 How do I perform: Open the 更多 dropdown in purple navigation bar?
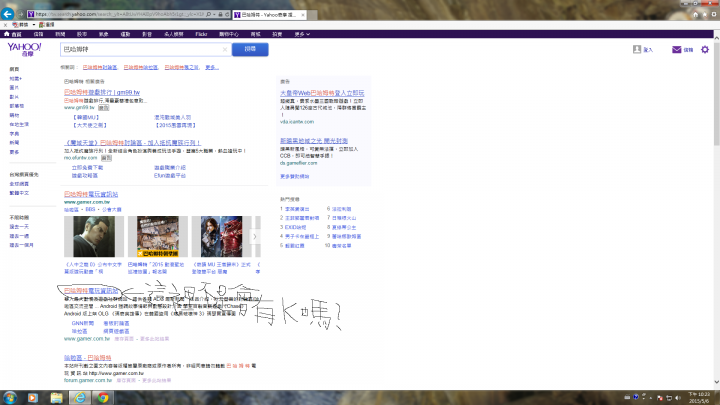pyautogui.click(x=302, y=34)
